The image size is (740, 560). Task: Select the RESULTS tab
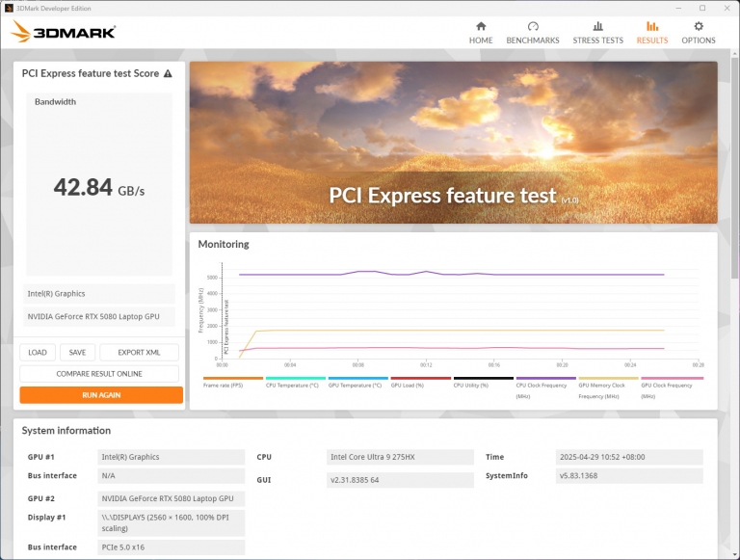(x=651, y=33)
